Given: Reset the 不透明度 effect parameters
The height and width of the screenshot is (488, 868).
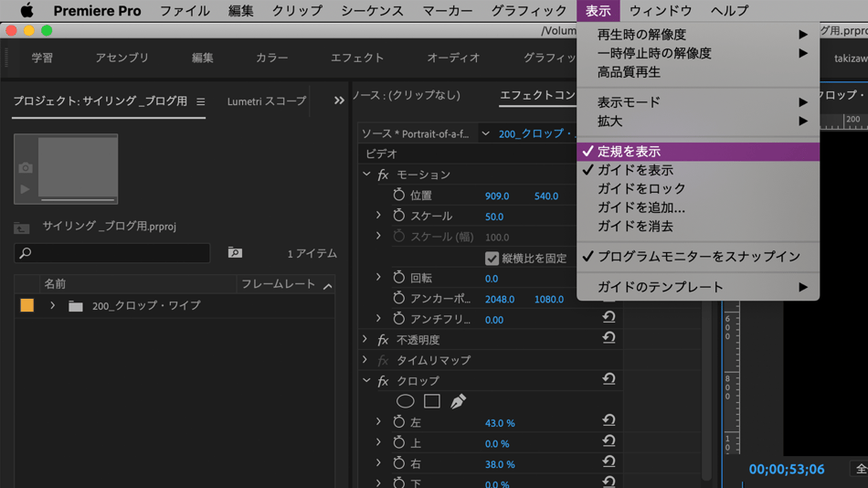Looking at the screenshot, I should [x=609, y=338].
